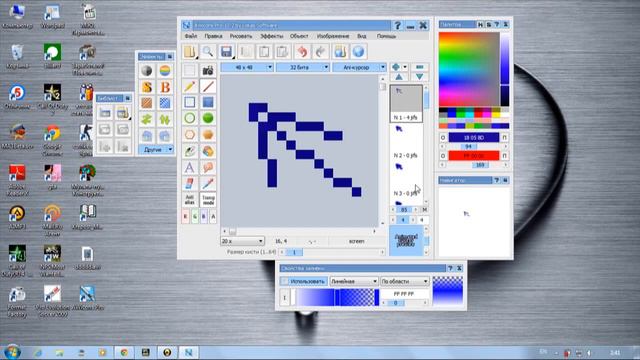Pick the filled green Ellipse tool
The width and height of the screenshot is (640, 360).
point(208,118)
